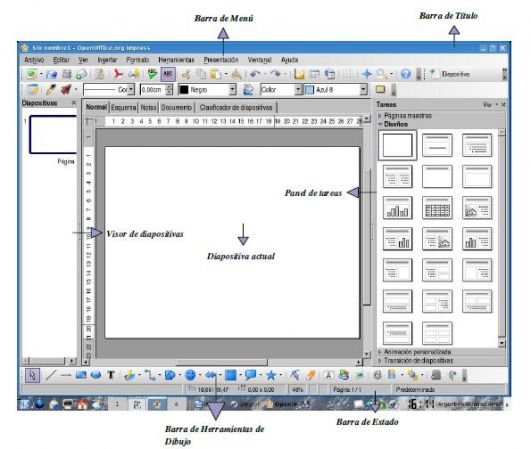Open the Stars shapes tool
The height and width of the screenshot is (449, 531).
(271, 375)
